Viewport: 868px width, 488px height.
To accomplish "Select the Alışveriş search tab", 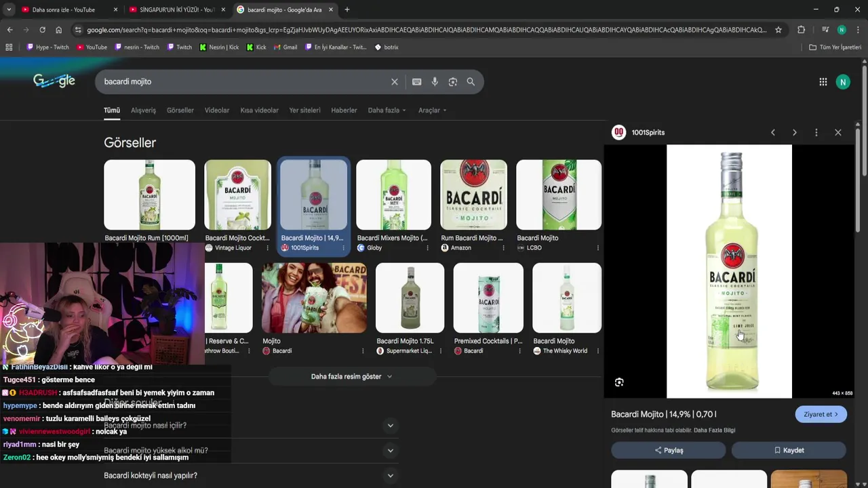I will tap(143, 110).
